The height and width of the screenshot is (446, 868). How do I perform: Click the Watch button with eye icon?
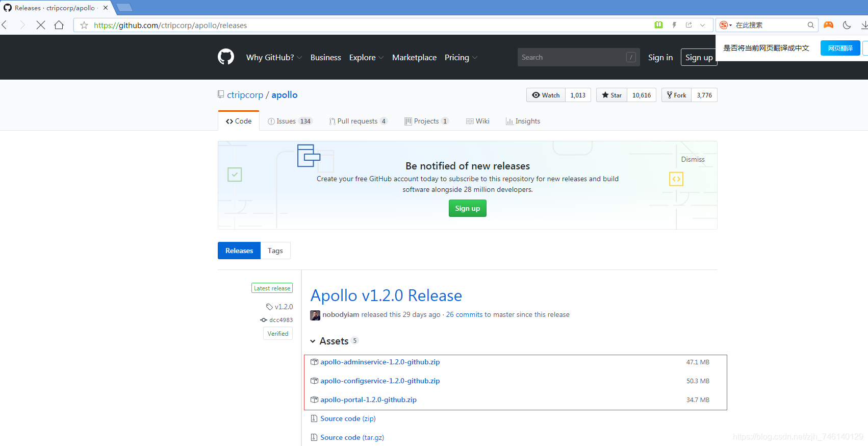pyautogui.click(x=546, y=95)
